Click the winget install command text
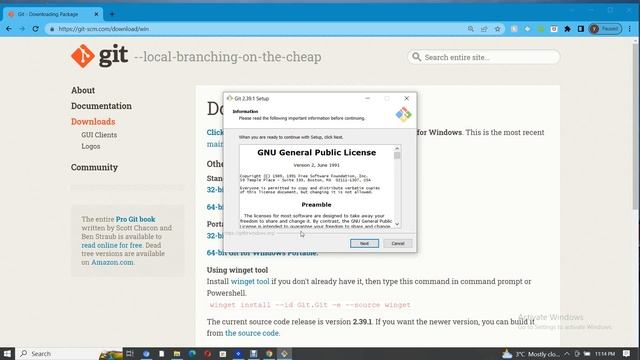The height and width of the screenshot is (360, 640). point(310,305)
